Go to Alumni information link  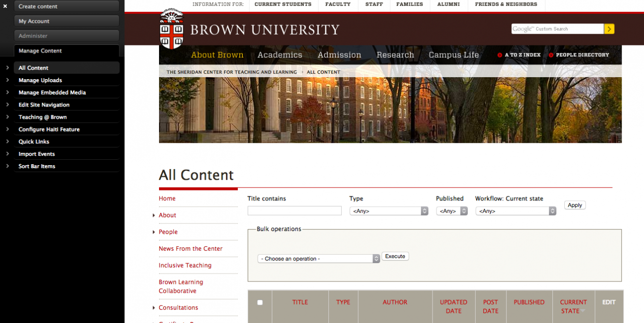[448, 4]
